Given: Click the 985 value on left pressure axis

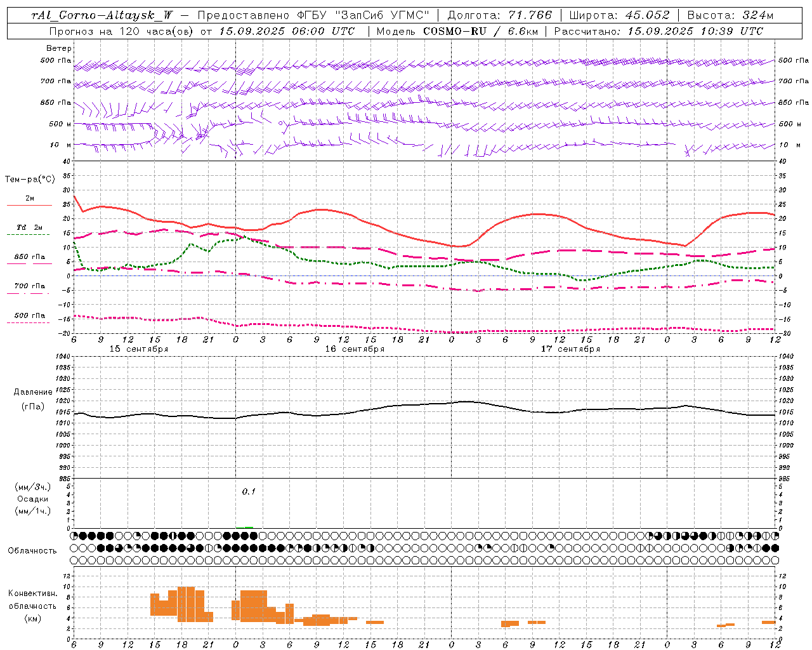Looking at the screenshot, I should click(64, 479).
